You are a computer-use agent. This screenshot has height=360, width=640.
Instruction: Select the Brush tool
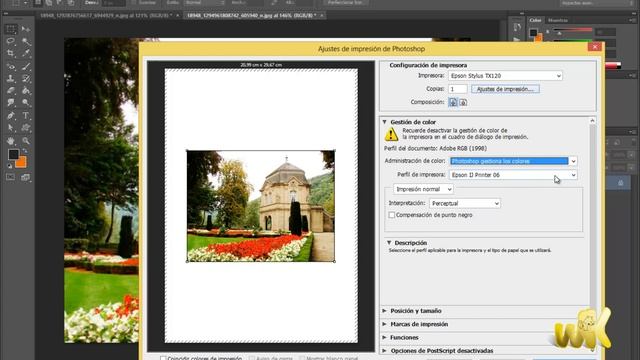coord(26,66)
